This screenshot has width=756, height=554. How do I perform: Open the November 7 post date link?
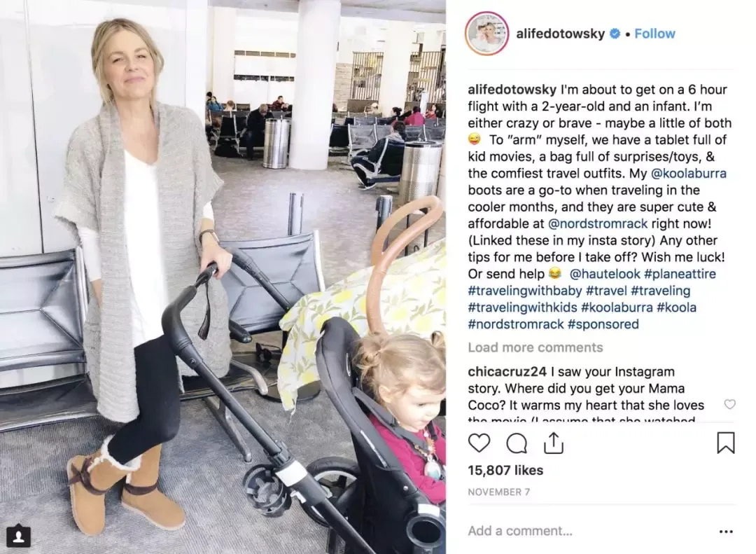click(x=498, y=492)
